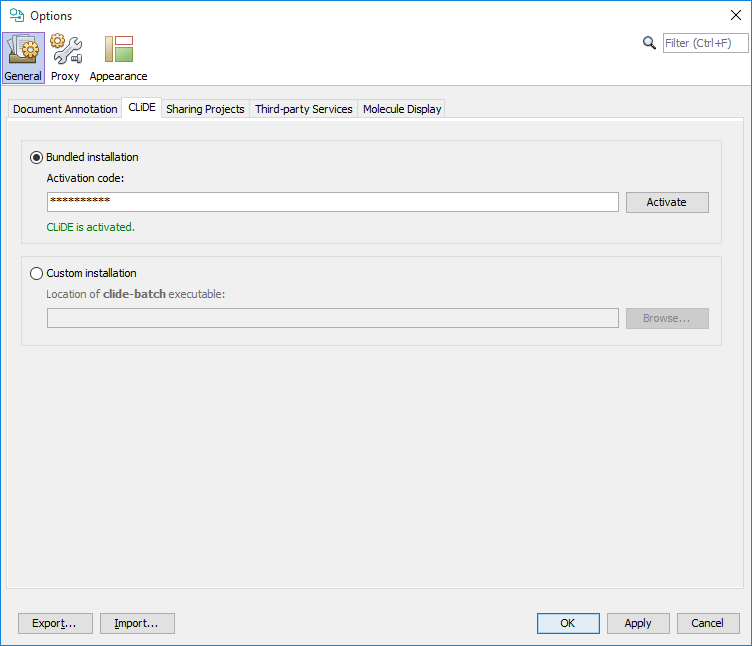752x646 pixels.
Task: Open the Third-party Services tab
Action: (x=303, y=109)
